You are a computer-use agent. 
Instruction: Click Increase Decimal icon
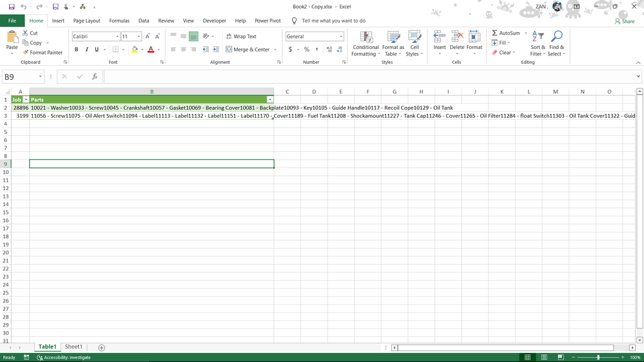pyautogui.click(x=329, y=49)
